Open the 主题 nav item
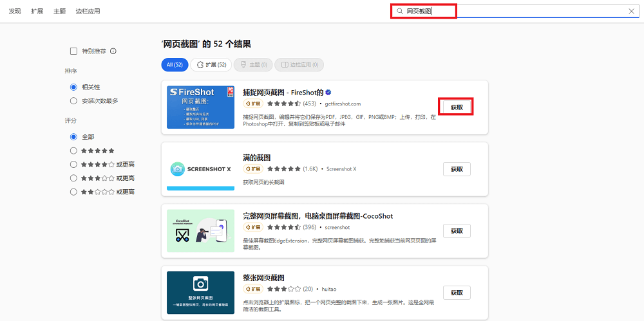 coord(59,12)
